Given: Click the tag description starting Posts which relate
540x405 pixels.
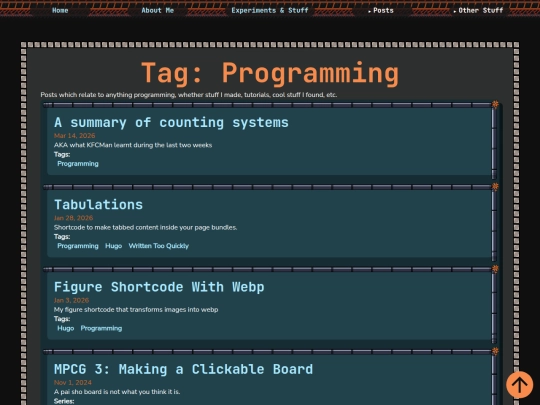Looking at the screenshot, I should click(189, 95).
